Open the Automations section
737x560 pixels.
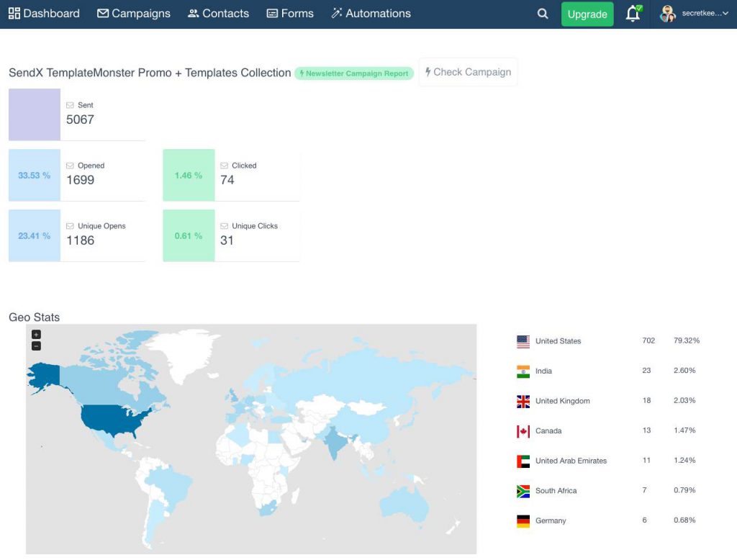coord(371,13)
